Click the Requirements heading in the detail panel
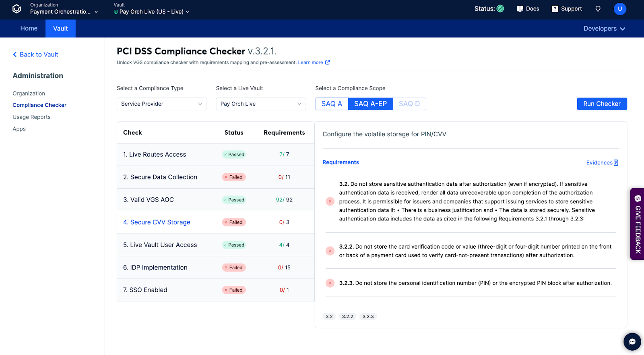The width and height of the screenshot is (644, 355). click(x=341, y=162)
